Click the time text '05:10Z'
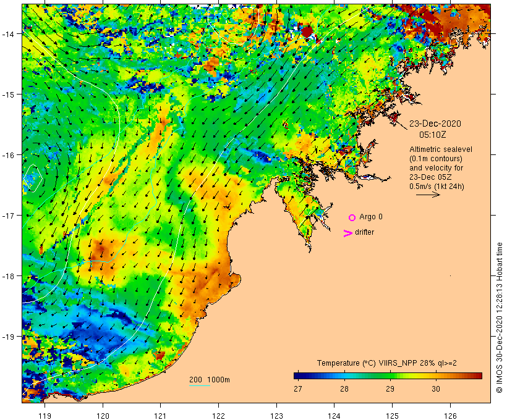The width and height of the screenshot is (507, 420). (x=433, y=135)
